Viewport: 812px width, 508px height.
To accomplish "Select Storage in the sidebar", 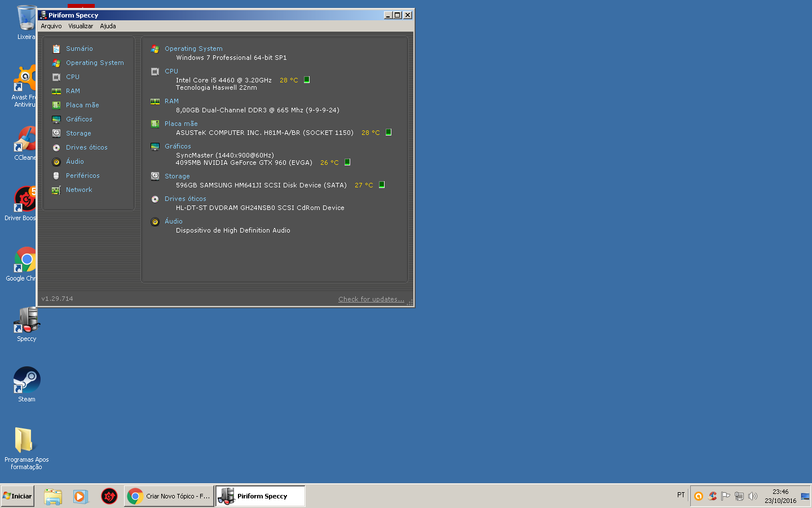I will pos(78,133).
